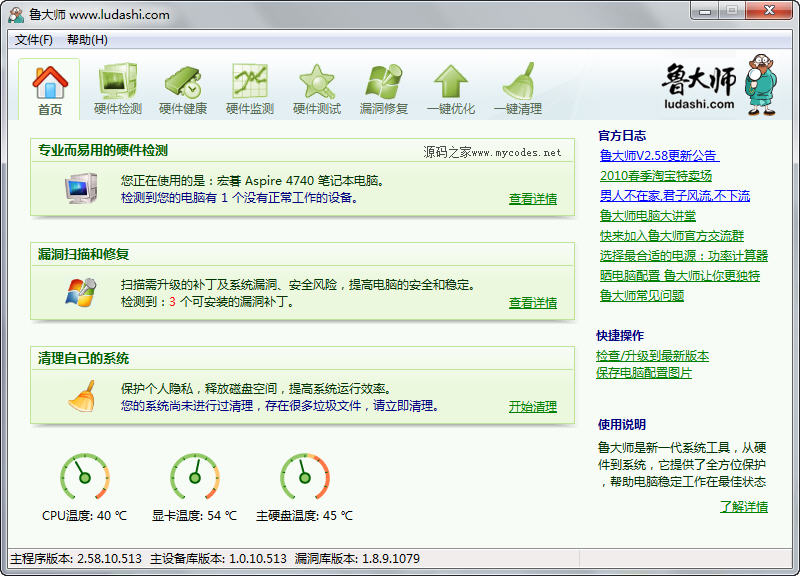Open 2010春季淘宝特卖场 link
This screenshot has height=576, width=800.
point(656,176)
